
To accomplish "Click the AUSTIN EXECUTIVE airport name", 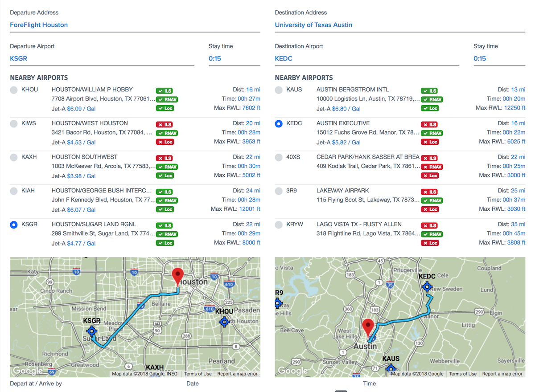I will [x=343, y=123].
